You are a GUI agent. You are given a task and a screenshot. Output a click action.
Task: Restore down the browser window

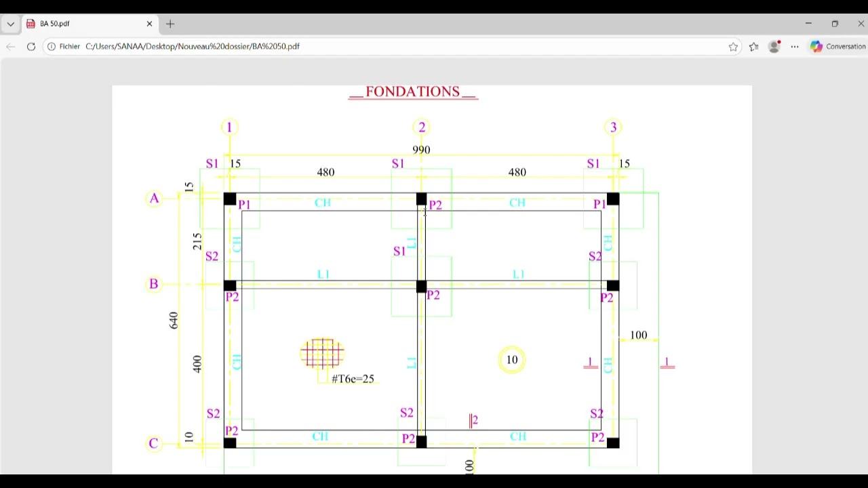pos(835,24)
